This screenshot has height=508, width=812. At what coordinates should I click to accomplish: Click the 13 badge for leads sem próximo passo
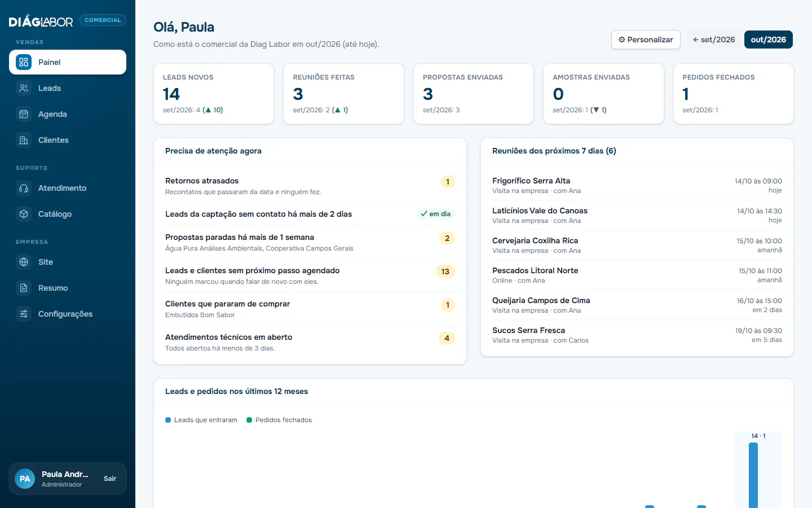[x=445, y=271]
